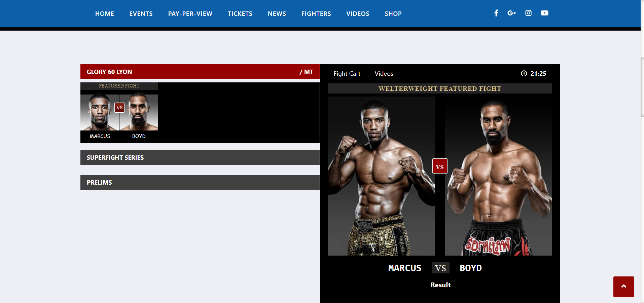Click the red back-to-top arrow button
The width and height of the screenshot is (644, 303).
[x=623, y=287]
